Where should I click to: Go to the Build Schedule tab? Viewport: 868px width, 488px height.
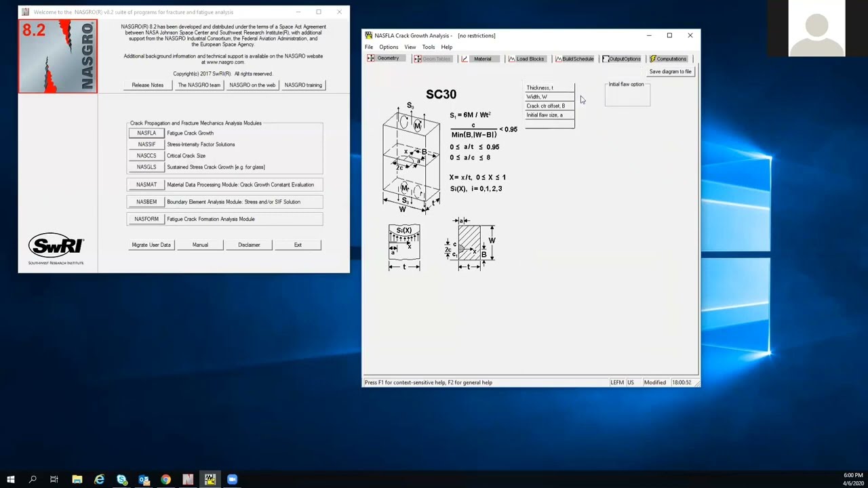coord(574,59)
